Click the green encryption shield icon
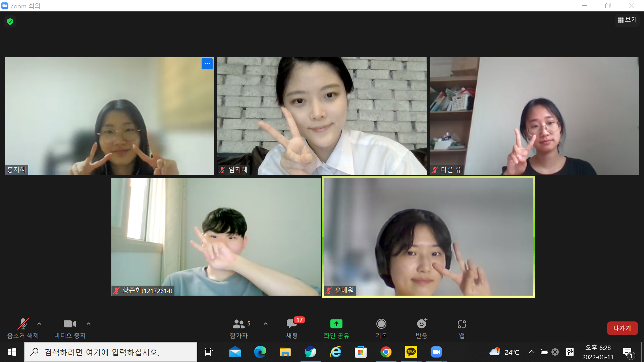 (10, 21)
